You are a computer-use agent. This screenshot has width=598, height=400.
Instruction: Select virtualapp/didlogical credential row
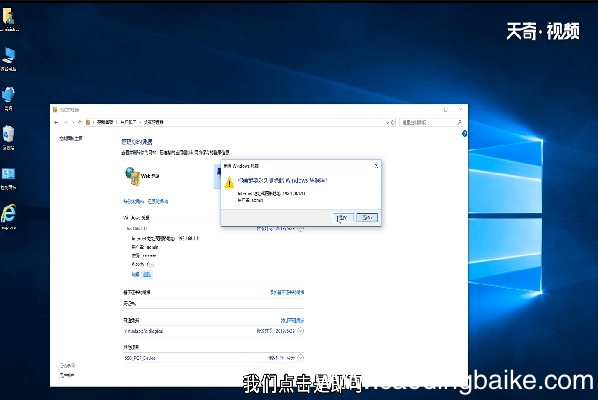214,331
